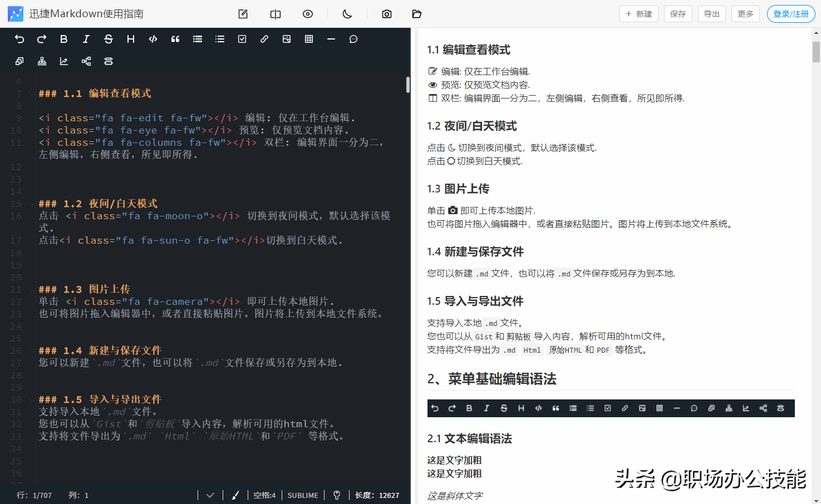Enable preview-only mode with the eye icon

pos(308,14)
